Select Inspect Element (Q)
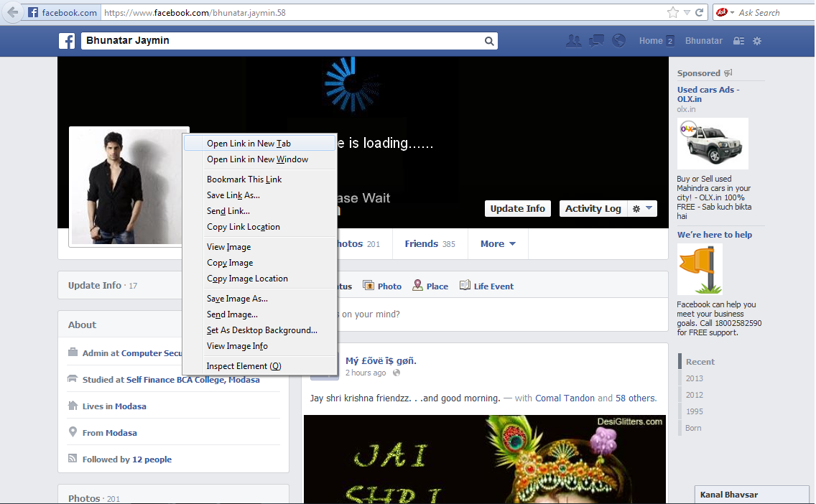 click(259, 365)
